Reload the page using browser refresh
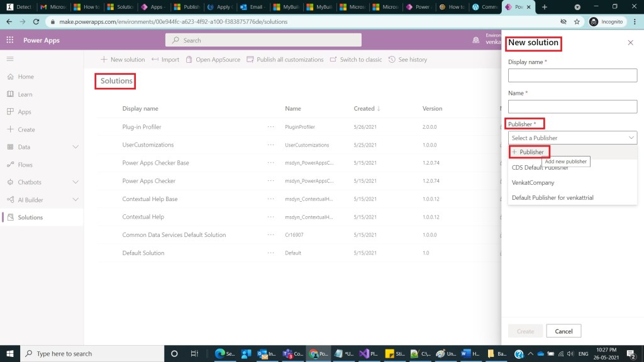 [x=36, y=21]
